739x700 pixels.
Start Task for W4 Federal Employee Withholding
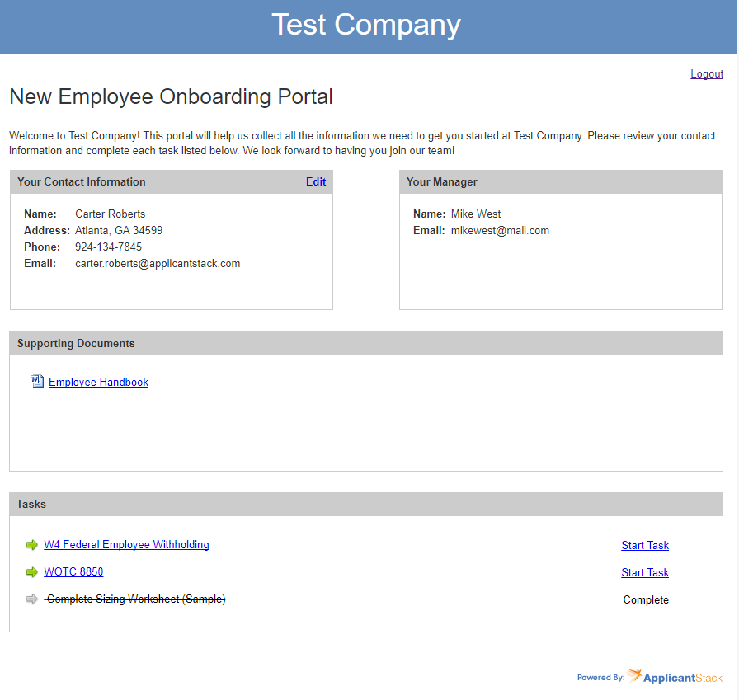(645, 545)
